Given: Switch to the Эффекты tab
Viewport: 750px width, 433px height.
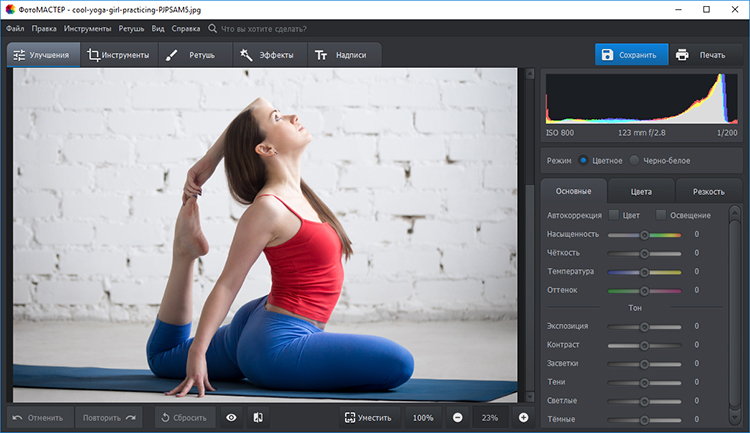Looking at the screenshot, I should click(x=269, y=55).
